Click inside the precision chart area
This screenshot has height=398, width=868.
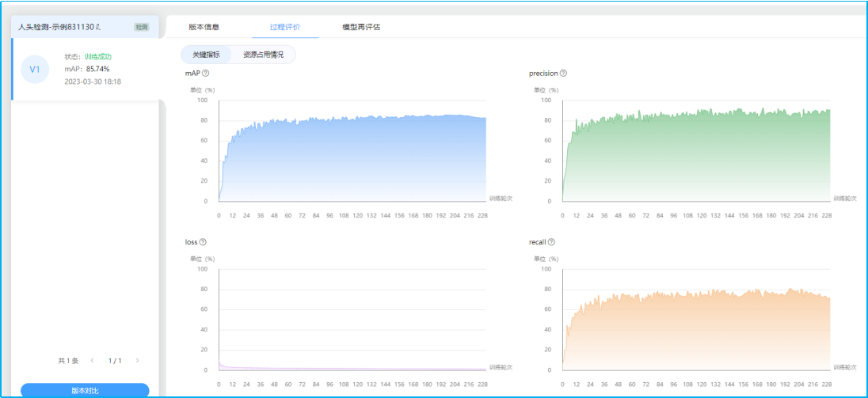tap(696, 158)
